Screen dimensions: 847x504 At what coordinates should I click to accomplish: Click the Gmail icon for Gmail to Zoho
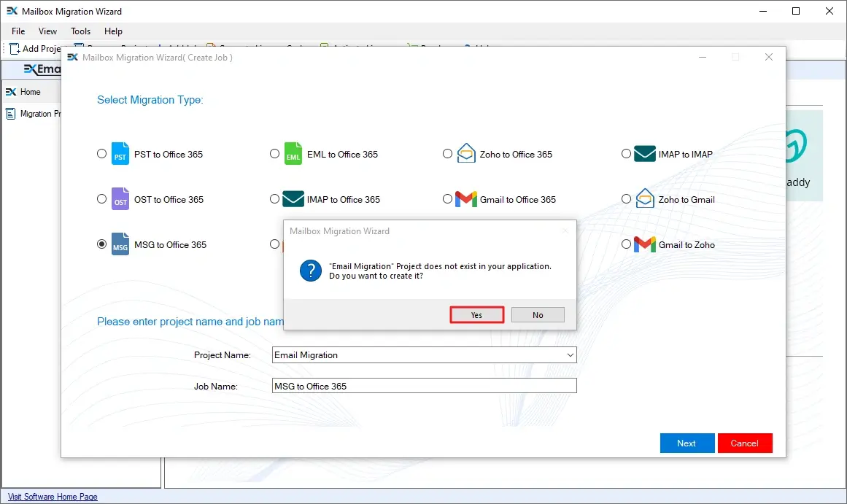(644, 244)
